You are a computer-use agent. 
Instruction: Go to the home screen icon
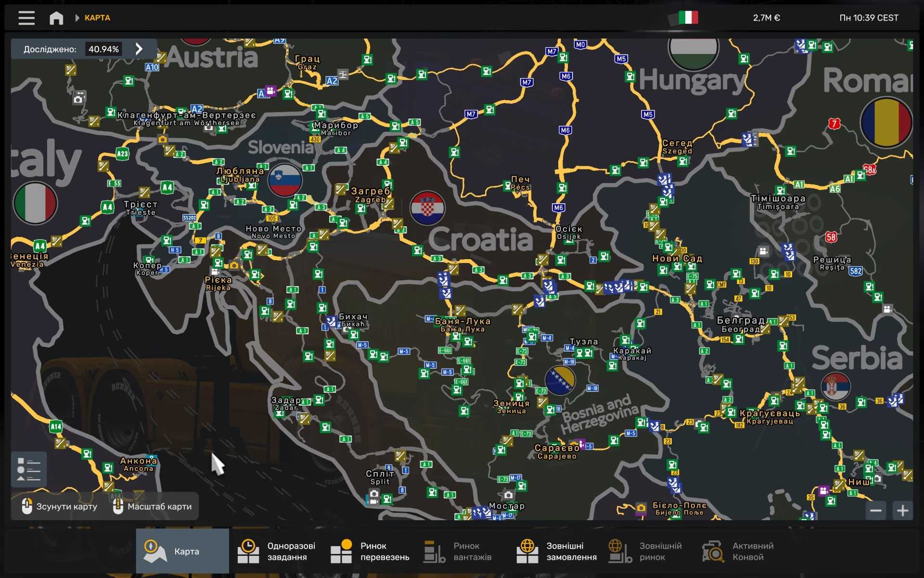[56, 18]
